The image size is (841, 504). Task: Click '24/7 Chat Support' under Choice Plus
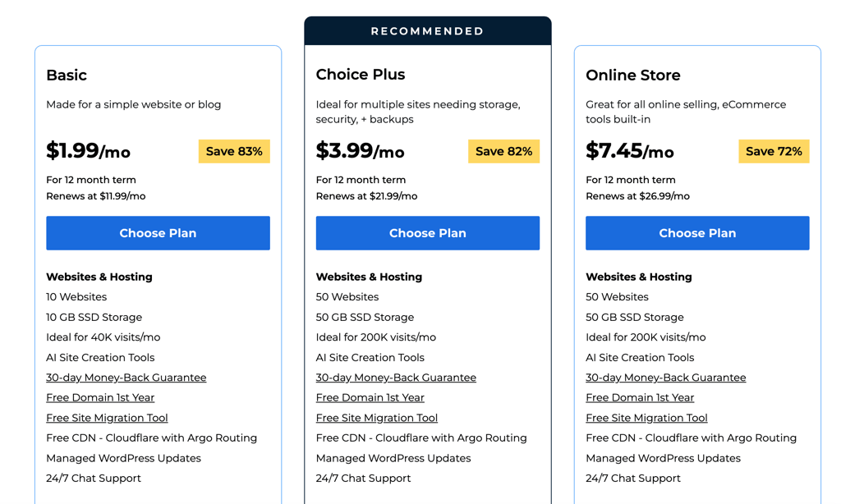click(363, 479)
